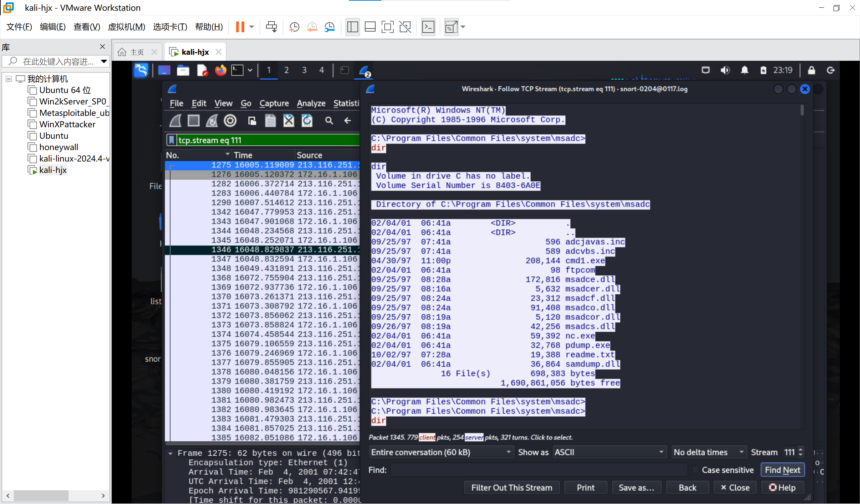The width and height of the screenshot is (860, 504).
Task: Click the Find Next button
Action: point(782,470)
